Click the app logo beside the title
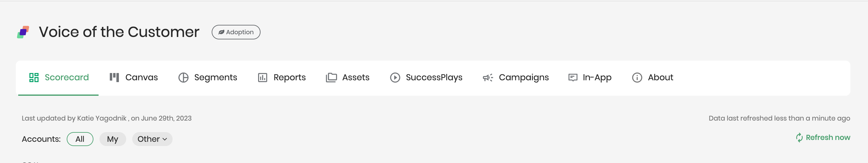The height and width of the screenshot is (163, 868). click(23, 32)
